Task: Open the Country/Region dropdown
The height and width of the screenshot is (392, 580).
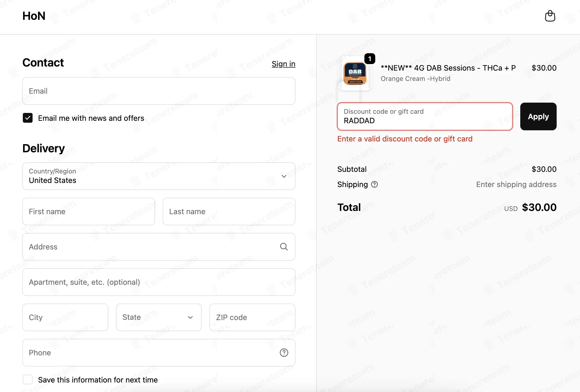Action: pos(159,176)
